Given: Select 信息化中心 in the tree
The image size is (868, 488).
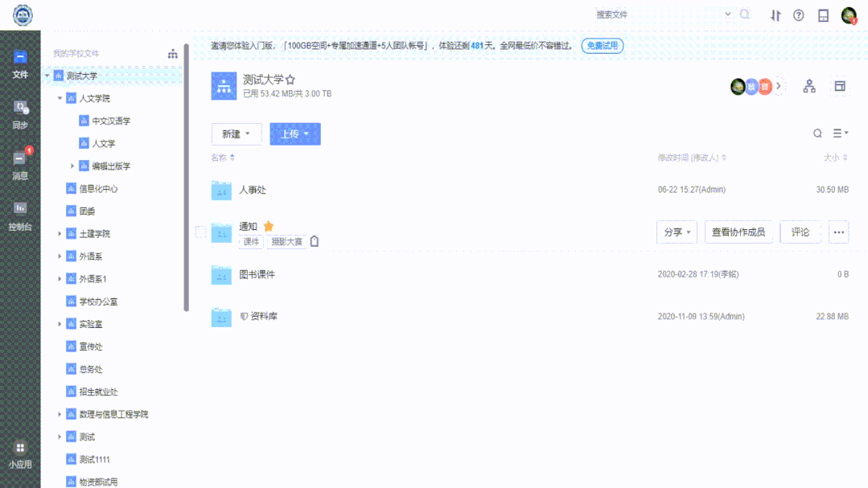Looking at the screenshot, I should click(x=98, y=189).
